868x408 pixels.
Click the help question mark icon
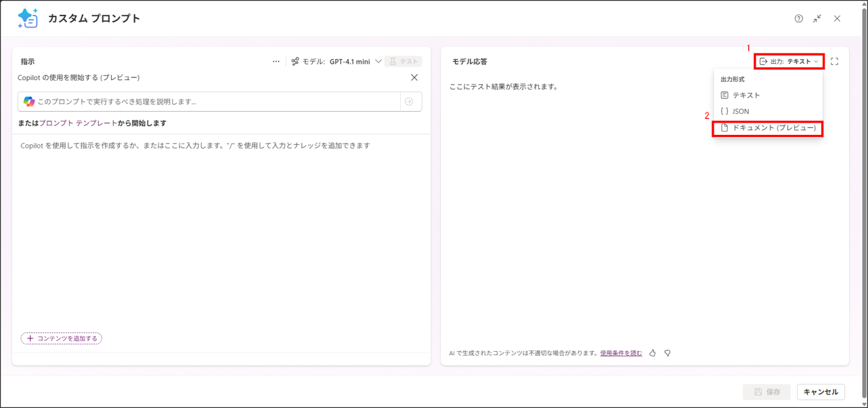(799, 19)
